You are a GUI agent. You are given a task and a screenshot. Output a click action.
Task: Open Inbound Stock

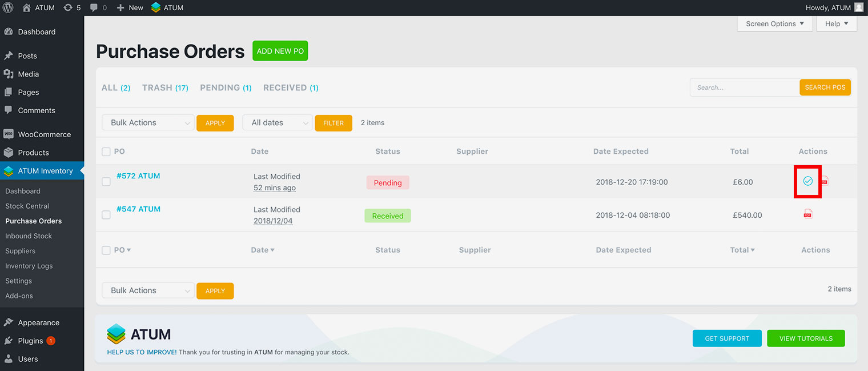click(x=29, y=236)
